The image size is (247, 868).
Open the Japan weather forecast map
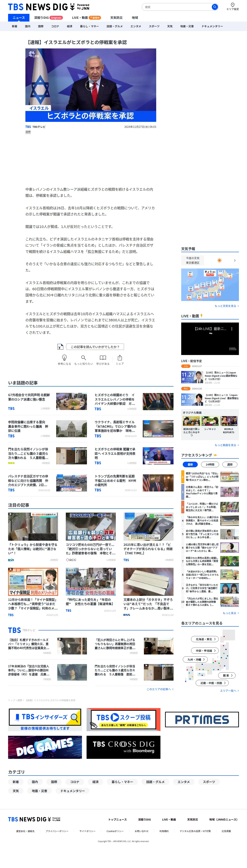tap(210, 284)
